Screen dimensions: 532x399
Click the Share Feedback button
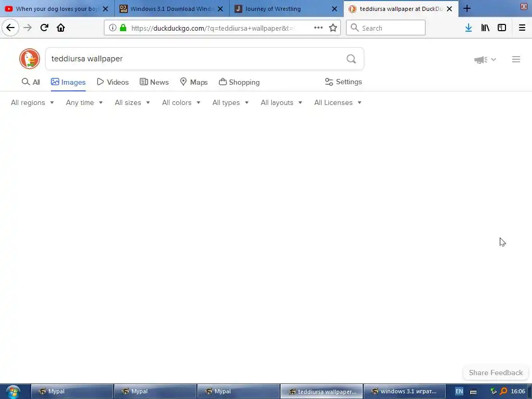point(496,373)
